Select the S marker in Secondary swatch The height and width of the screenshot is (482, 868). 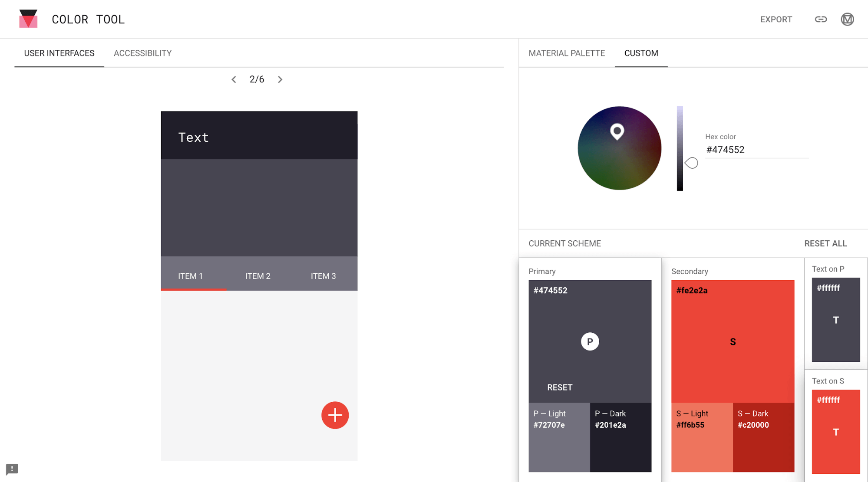pos(733,342)
